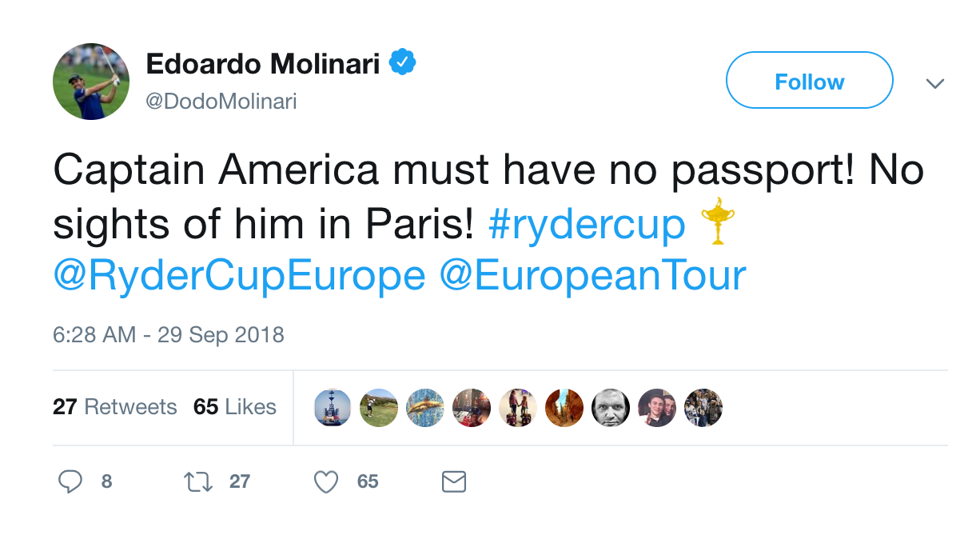
Task: Click the @DodoMolinari handle
Action: [221, 102]
